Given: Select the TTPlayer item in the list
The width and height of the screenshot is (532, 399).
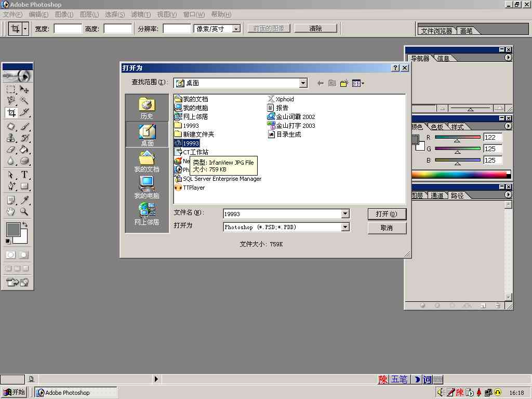Looking at the screenshot, I should coord(190,188).
